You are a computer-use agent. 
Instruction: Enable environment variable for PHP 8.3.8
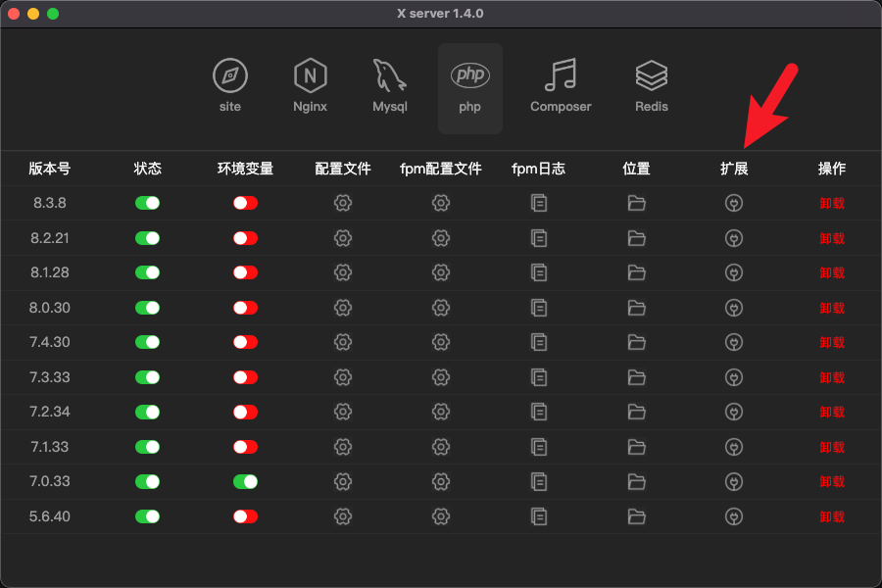[245, 203]
